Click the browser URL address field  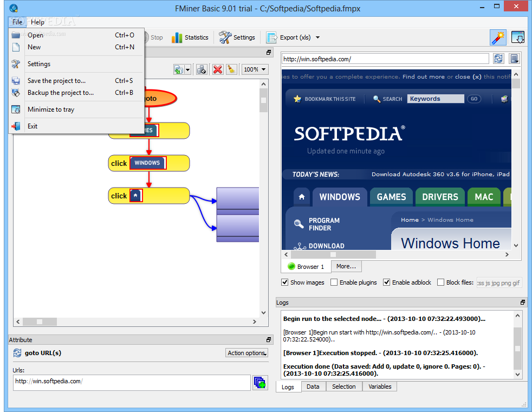point(385,59)
